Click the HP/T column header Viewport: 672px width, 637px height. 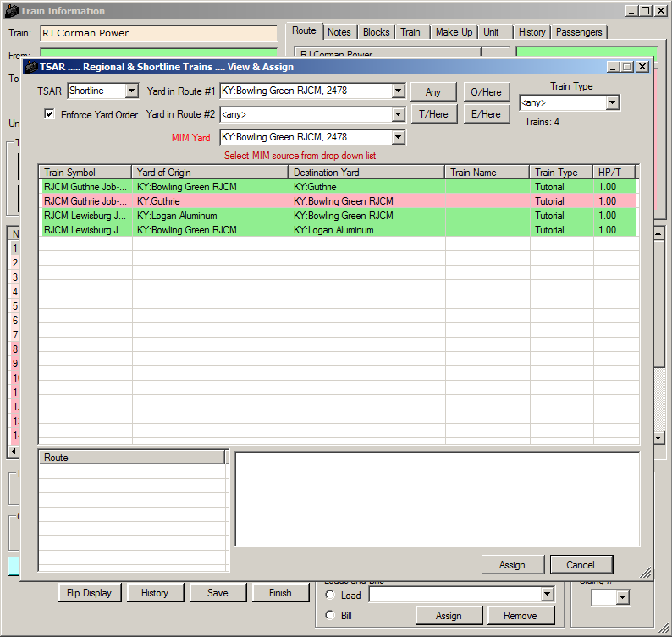coord(614,173)
